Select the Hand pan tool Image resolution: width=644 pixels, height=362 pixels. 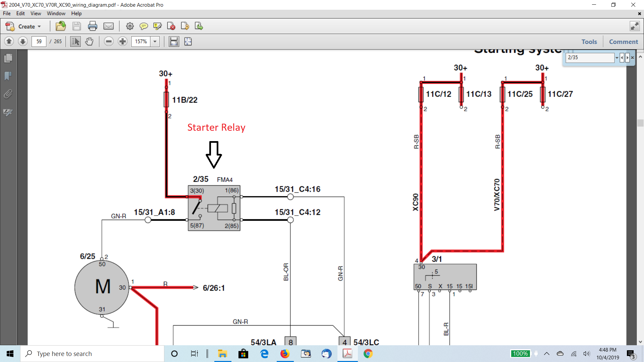(x=89, y=42)
